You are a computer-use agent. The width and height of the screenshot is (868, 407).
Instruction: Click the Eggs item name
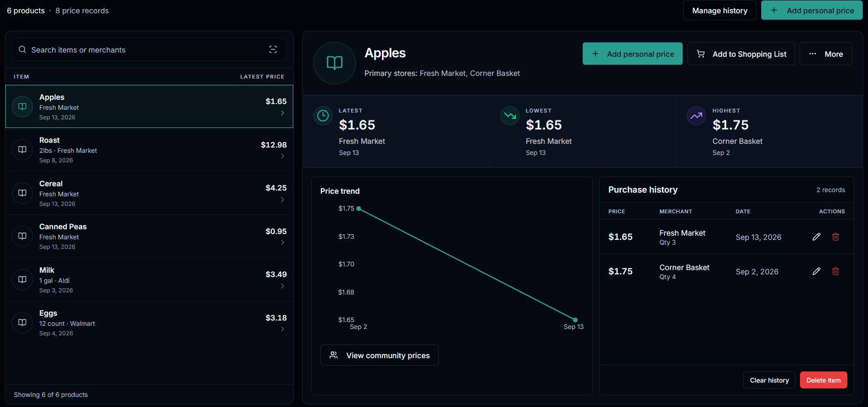[48, 313]
